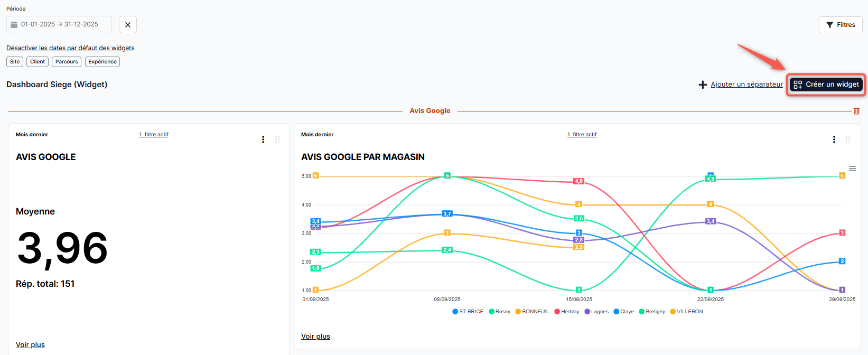Open three-dot menu on AVIS GOOGLE PAR MAGASIN
Image resolution: width=868 pixels, height=355 pixels.
coord(834,139)
